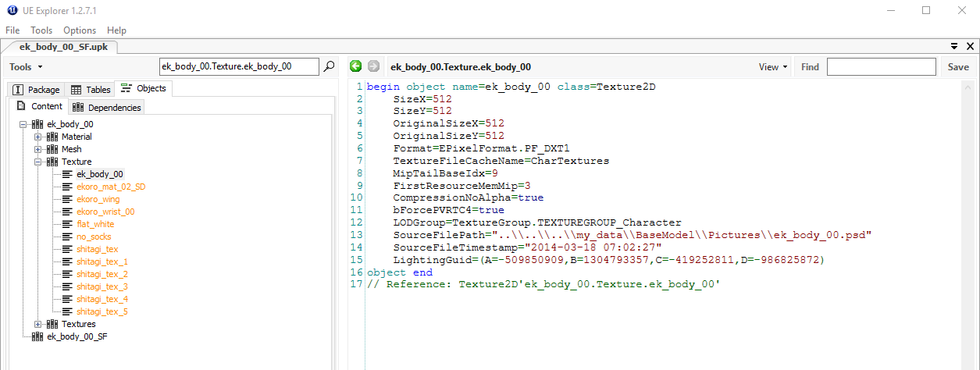The height and width of the screenshot is (370, 980).
Task: Open the File menu
Action: pyautogui.click(x=12, y=30)
